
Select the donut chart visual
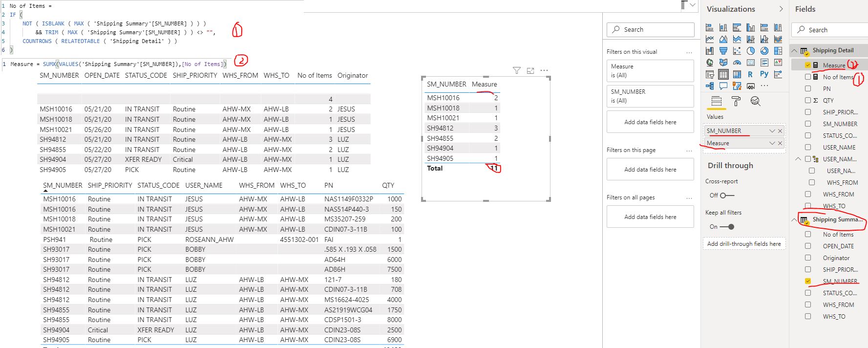tap(764, 51)
